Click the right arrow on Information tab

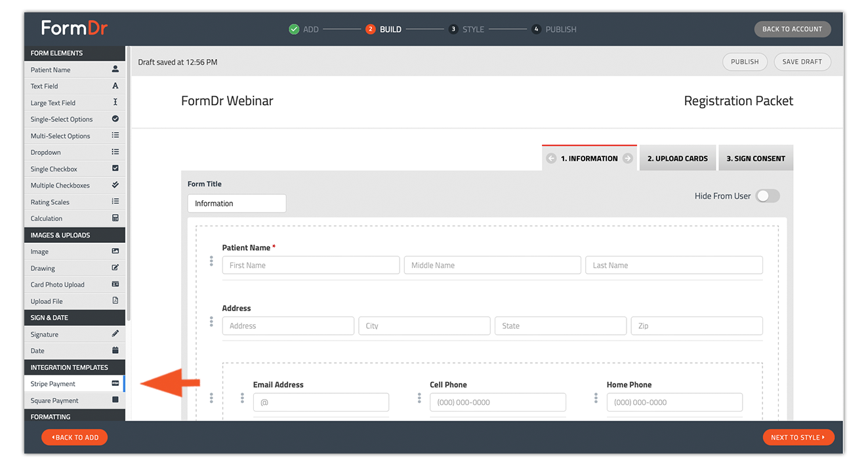tap(628, 158)
